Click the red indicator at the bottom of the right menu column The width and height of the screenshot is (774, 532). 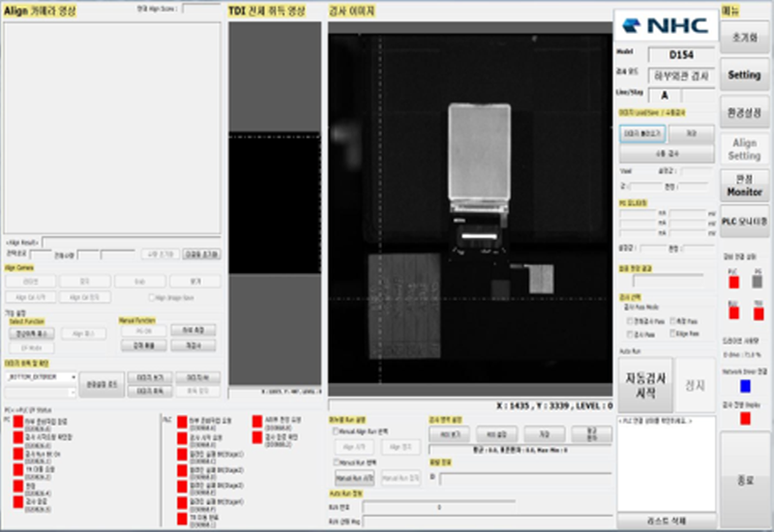point(745,419)
